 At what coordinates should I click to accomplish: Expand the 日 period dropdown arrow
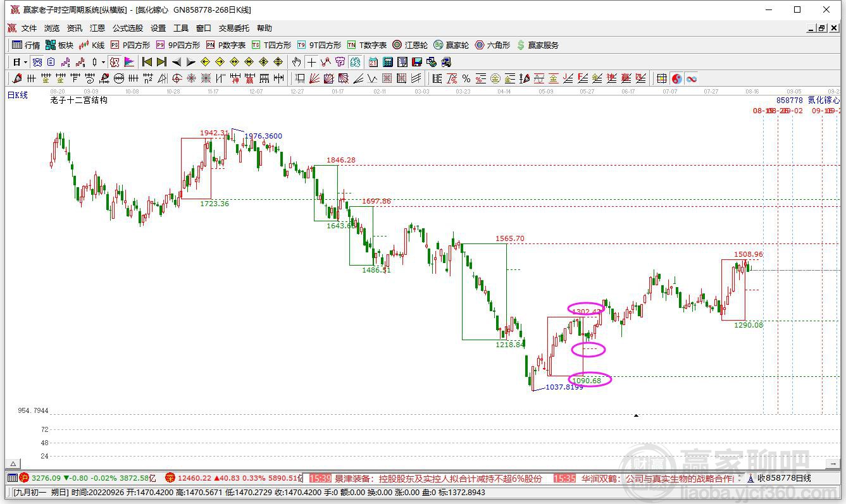(x=25, y=62)
